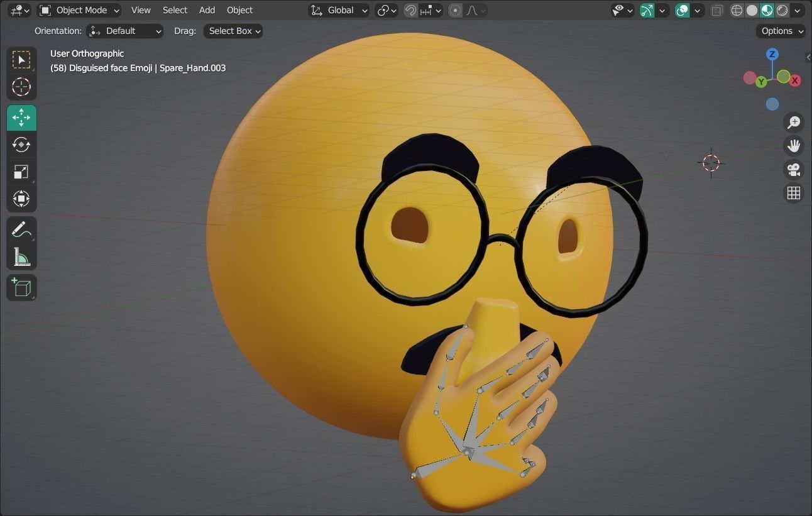Open the transform orientation Global dropdown
This screenshot has width=812, height=516.
339,10
